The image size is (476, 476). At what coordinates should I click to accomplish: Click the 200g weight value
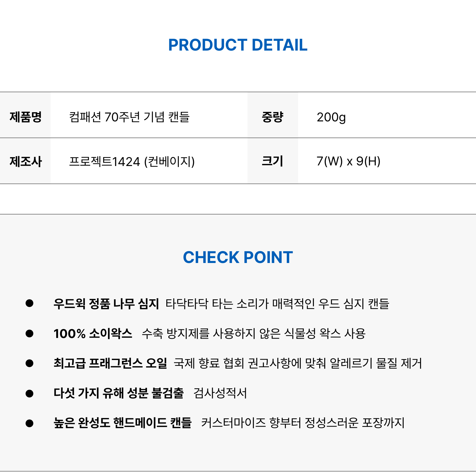tap(331, 118)
